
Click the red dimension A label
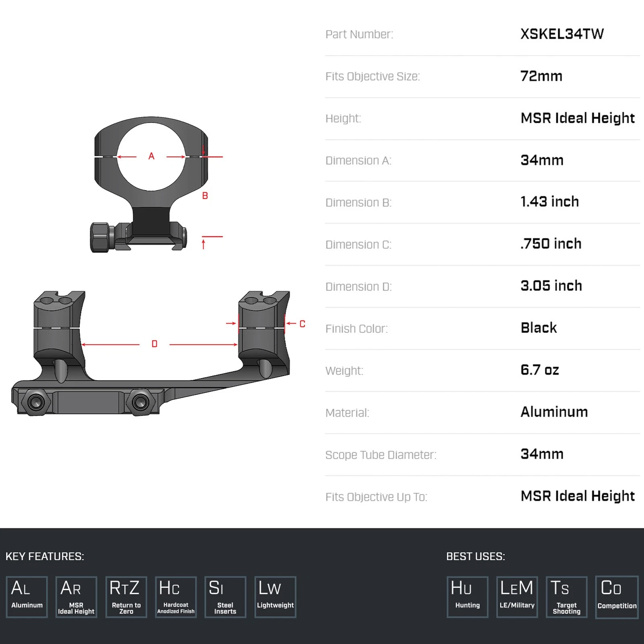[x=151, y=156]
